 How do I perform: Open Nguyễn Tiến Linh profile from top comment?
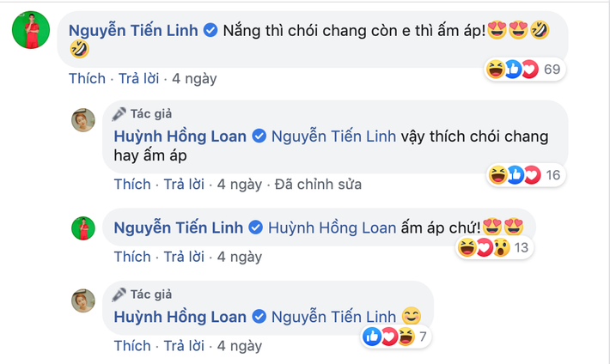point(133,31)
